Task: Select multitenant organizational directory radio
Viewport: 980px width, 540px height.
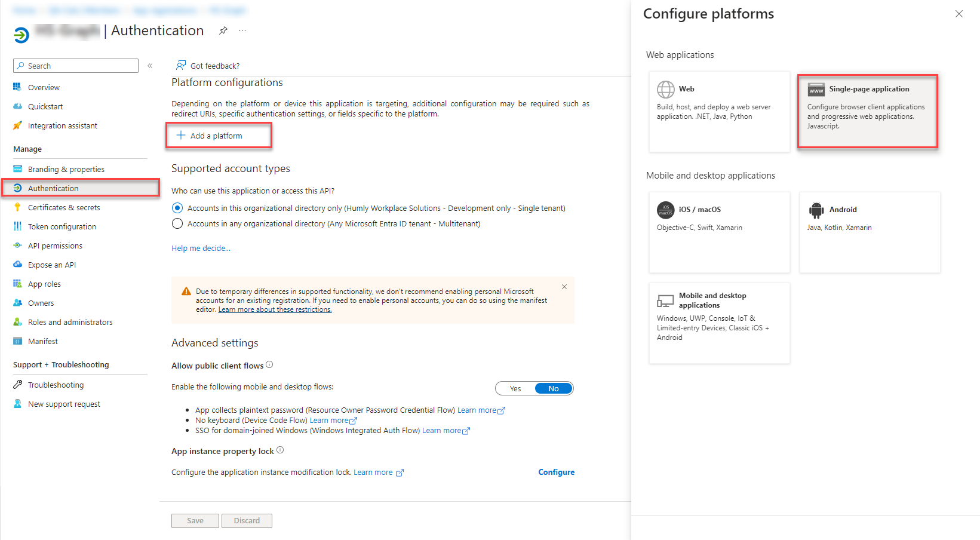Action: coord(177,224)
